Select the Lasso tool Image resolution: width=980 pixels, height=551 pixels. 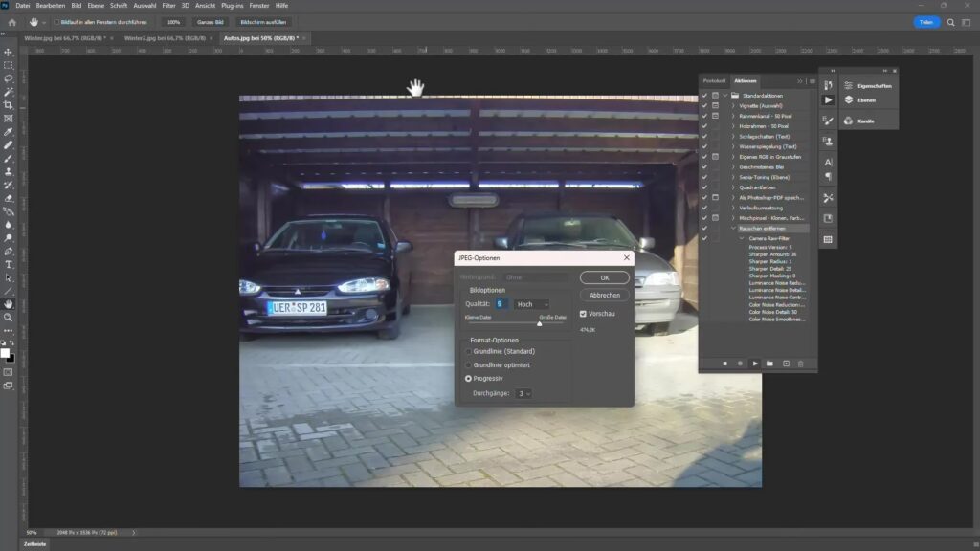9,78
